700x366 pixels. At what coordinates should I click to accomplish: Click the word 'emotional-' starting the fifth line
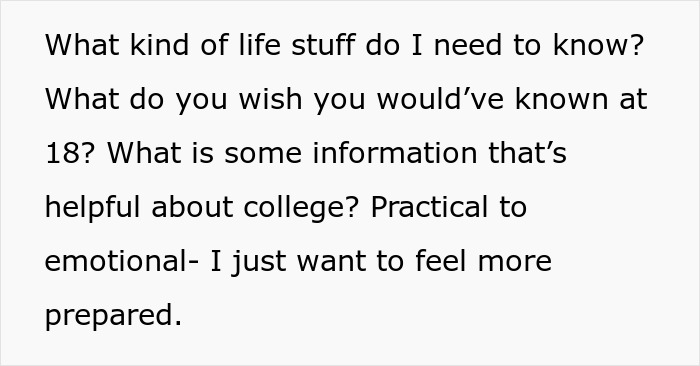tap(121, 261)
